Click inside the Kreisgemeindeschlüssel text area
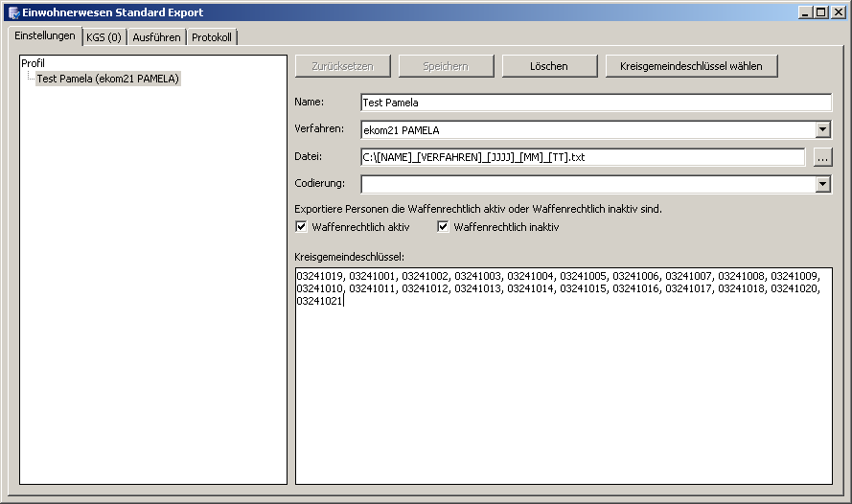This screenshot has height=504, width=852. (564, 383)
